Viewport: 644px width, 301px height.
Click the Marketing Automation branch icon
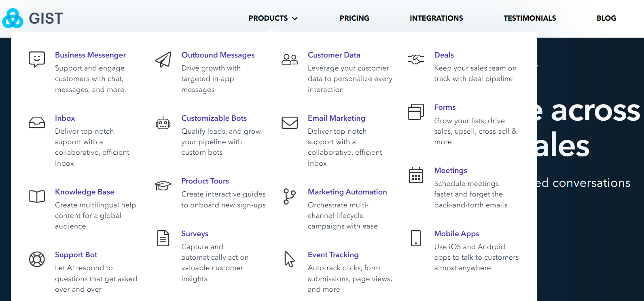(x=290, y=196)
